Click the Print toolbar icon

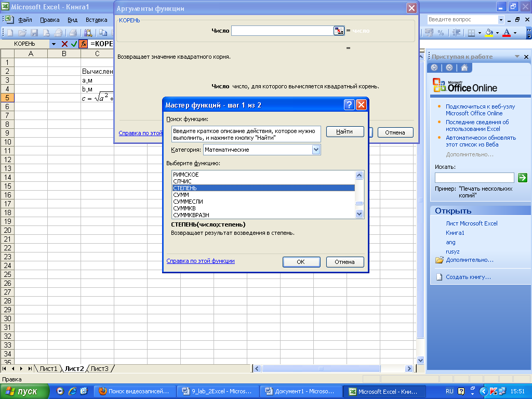click(73, 33)
